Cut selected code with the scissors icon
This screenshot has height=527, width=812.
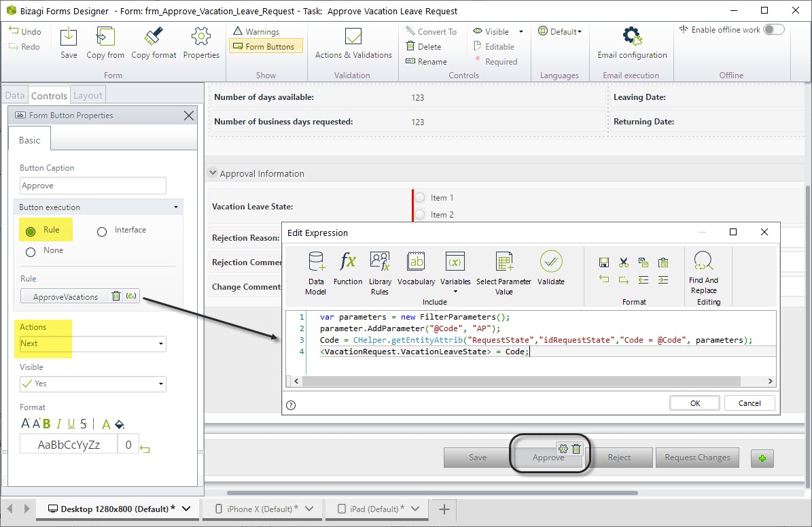(x=624, y=262)
